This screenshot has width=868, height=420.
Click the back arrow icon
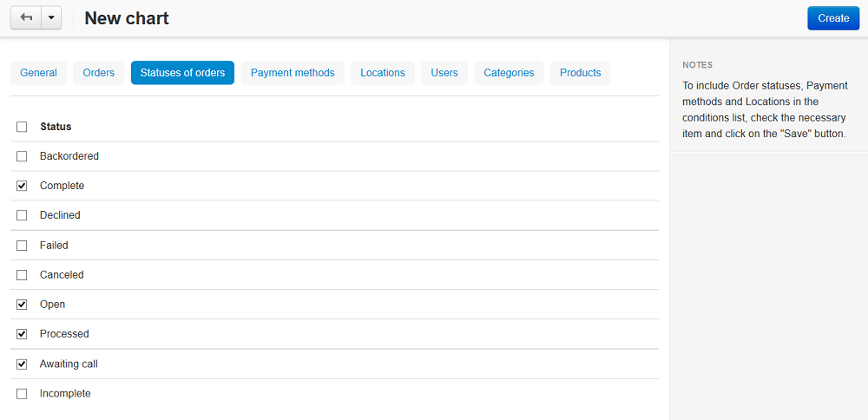tap(26, 17)
